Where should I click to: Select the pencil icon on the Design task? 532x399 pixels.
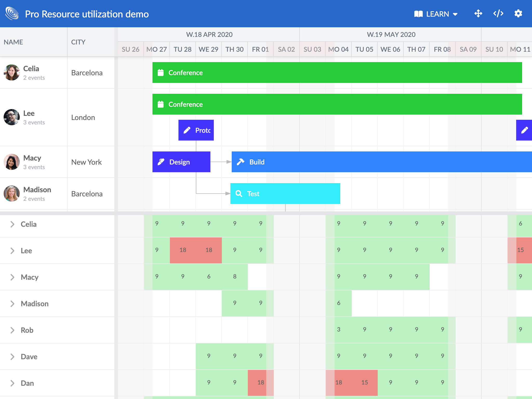point(161,162)
